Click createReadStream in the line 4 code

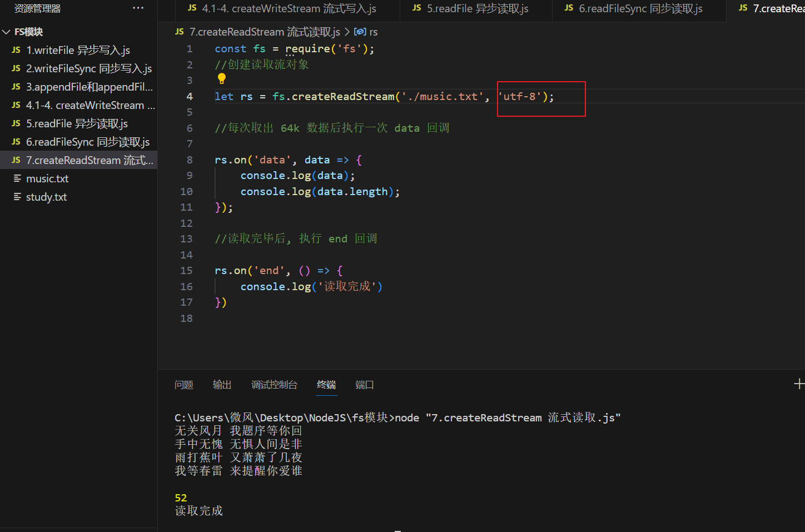pyautogui.click(x=343, y=97)
